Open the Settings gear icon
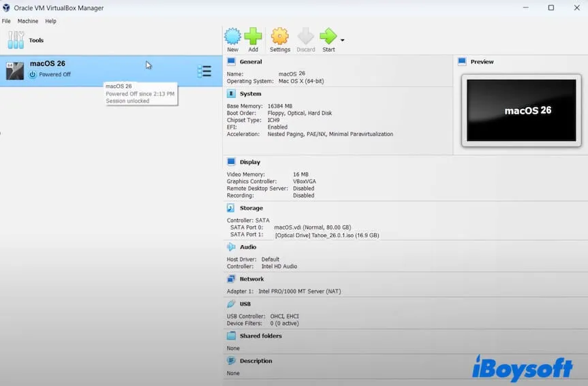This screenshot has width=588, height=386. tap(279, 37)
